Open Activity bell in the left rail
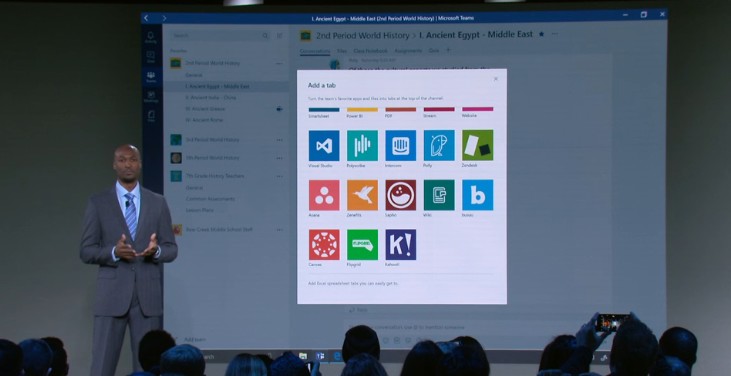 click(151, 37)
